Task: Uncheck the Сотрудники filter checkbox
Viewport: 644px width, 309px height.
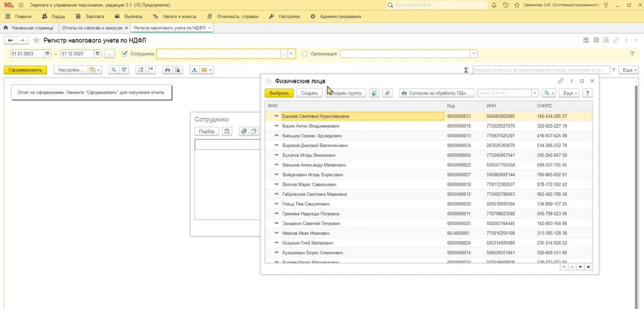Action: pos(125,54)
